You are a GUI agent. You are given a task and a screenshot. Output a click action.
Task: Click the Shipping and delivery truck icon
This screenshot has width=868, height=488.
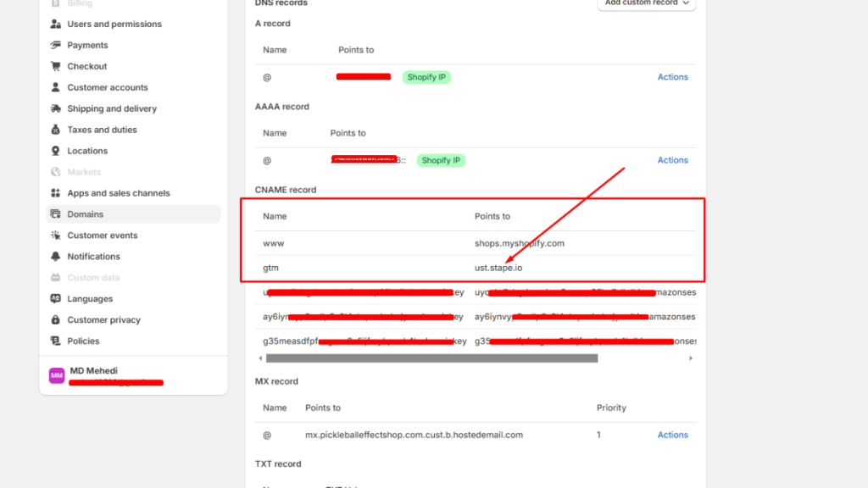click(x=55, y=108)
